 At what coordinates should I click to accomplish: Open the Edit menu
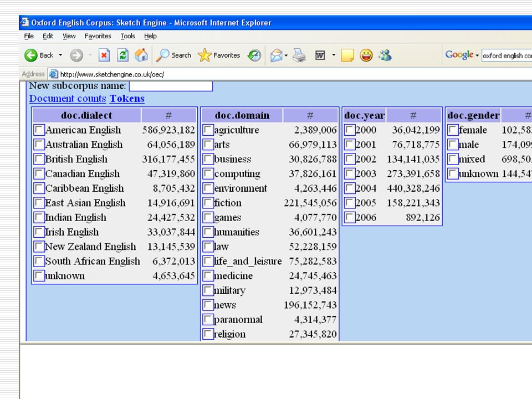[48, 36]
